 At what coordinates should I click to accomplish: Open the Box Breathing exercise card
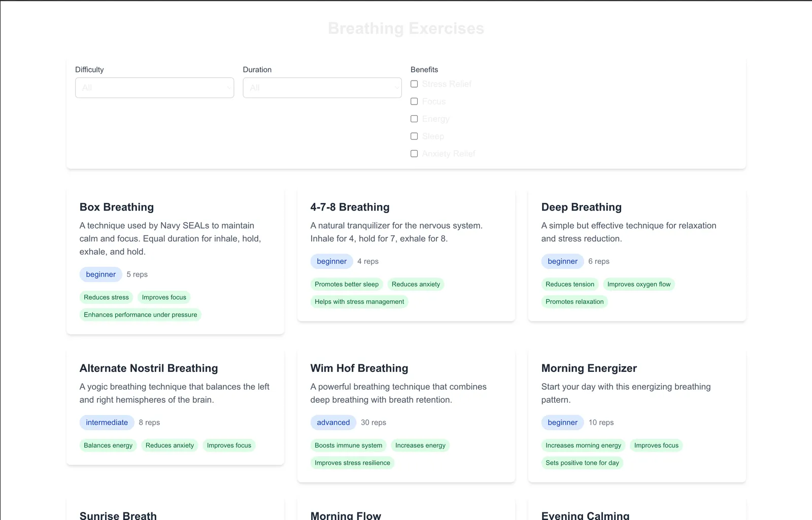[117, 207]
